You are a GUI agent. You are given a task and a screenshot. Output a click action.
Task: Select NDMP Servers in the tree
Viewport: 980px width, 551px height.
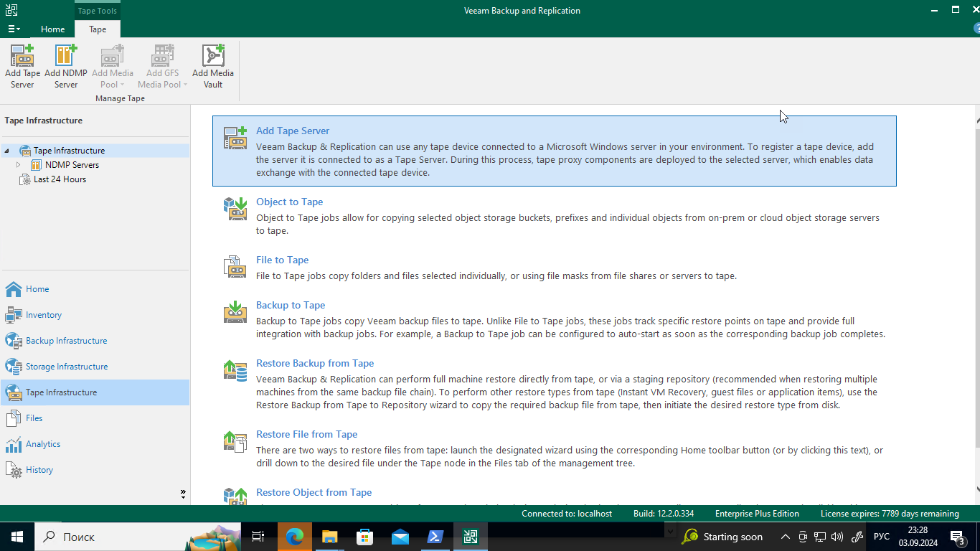click(x=72, y=165)
